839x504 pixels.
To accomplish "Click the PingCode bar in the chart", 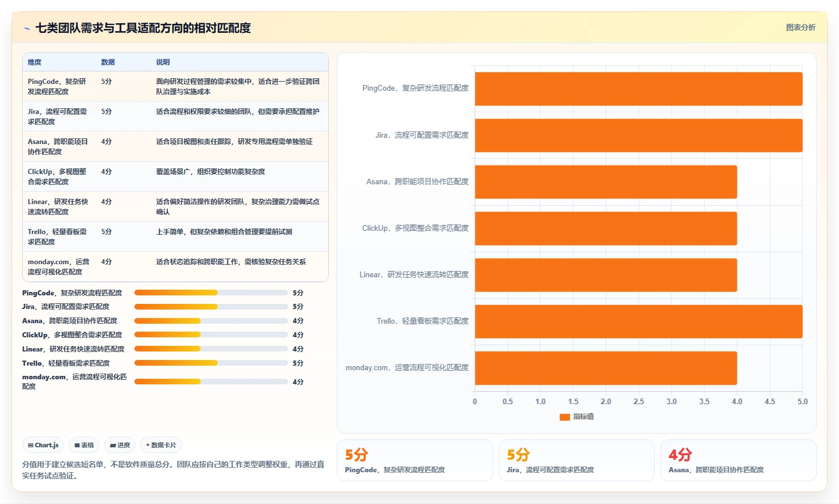I will click(638, 89).
